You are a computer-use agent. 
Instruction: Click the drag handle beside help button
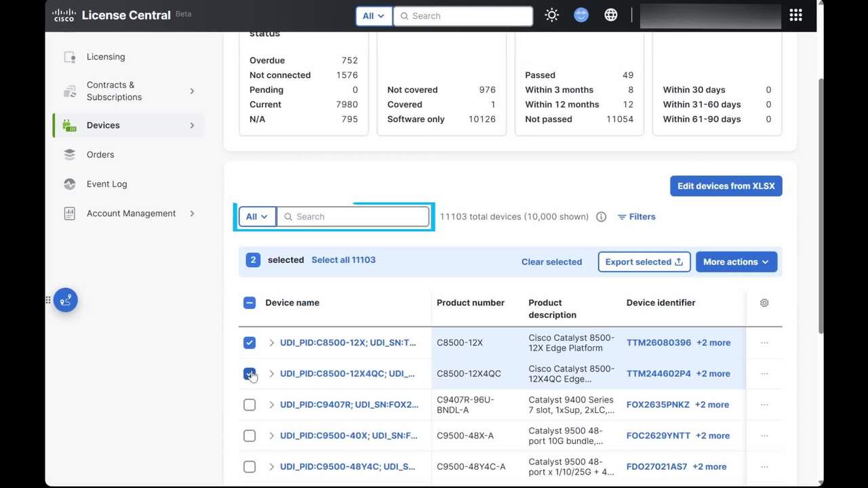(48, 300)
